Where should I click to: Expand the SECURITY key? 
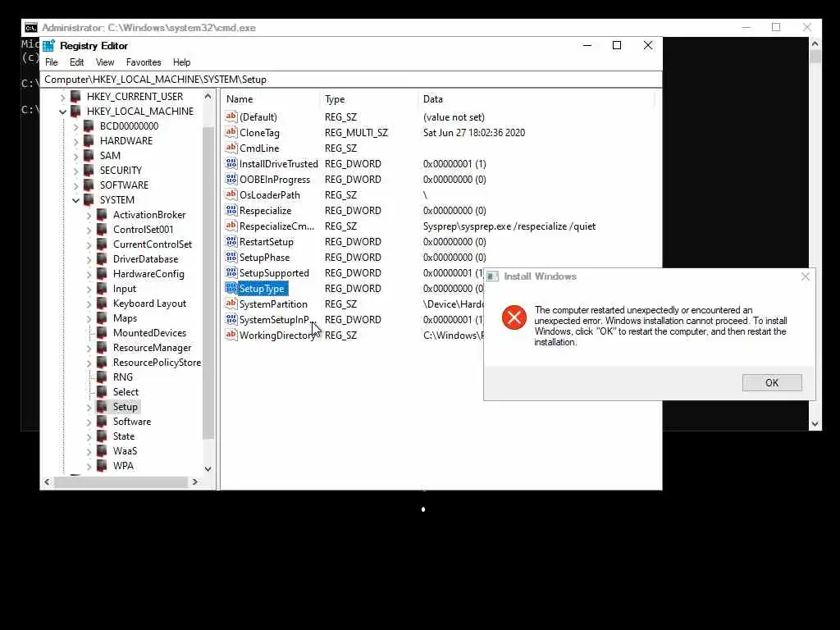coord(75,171)
